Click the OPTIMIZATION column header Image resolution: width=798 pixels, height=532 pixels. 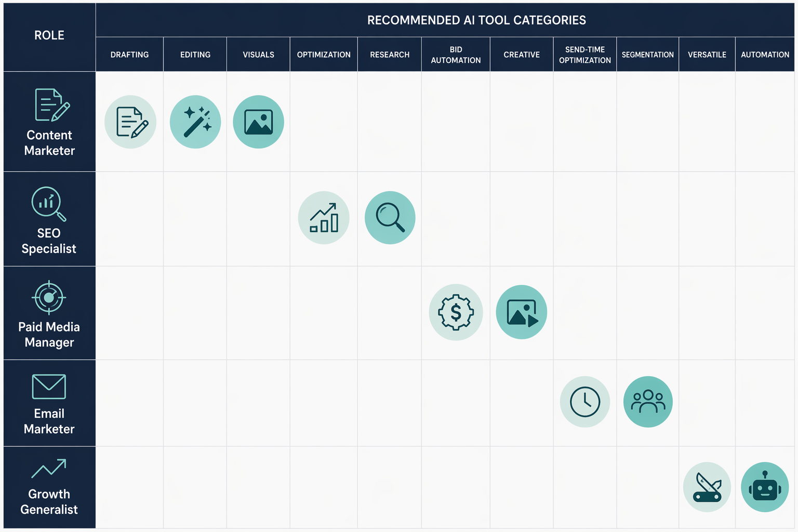pos(324,55)
